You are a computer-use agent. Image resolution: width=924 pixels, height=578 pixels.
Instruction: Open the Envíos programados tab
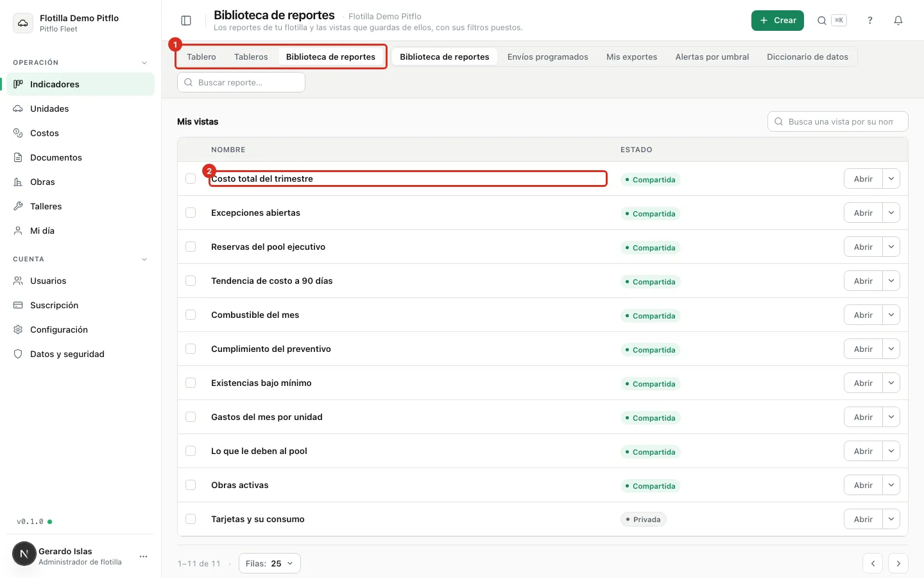point(548,57)
